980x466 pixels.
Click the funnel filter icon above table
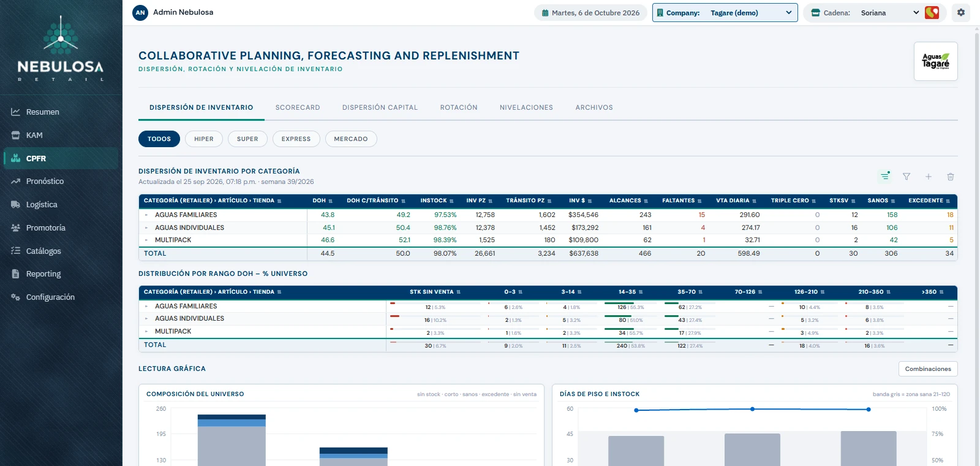907,177
